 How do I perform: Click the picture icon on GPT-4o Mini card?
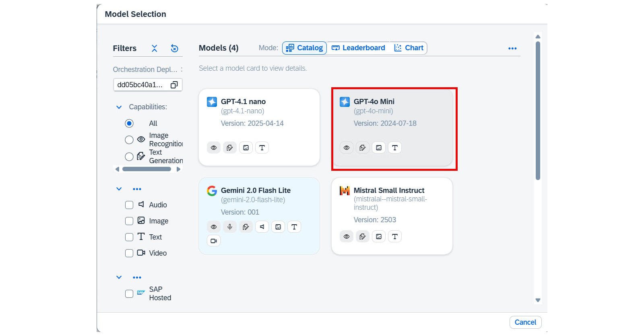click(379, 148)
